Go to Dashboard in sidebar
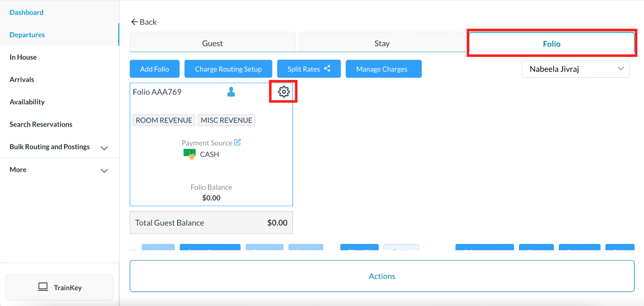This screenshot has width=644, height=306. (x=27, y=12)
